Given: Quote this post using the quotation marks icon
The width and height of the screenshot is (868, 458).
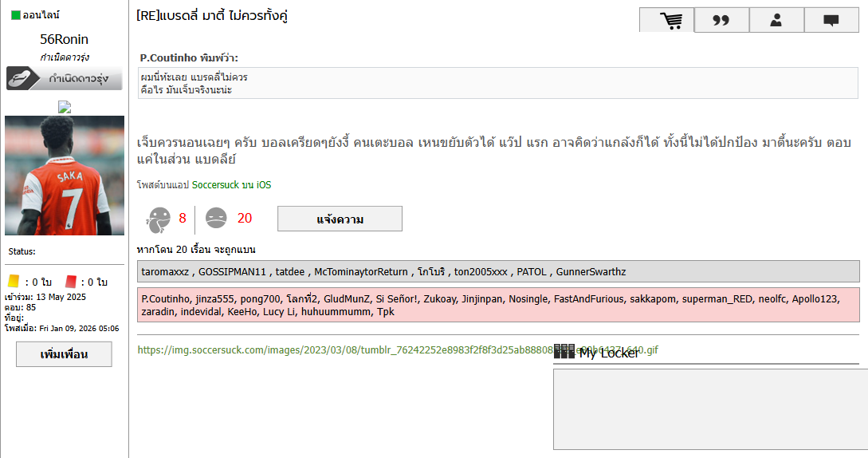Looking at the screenshot, I should [721, 20].
